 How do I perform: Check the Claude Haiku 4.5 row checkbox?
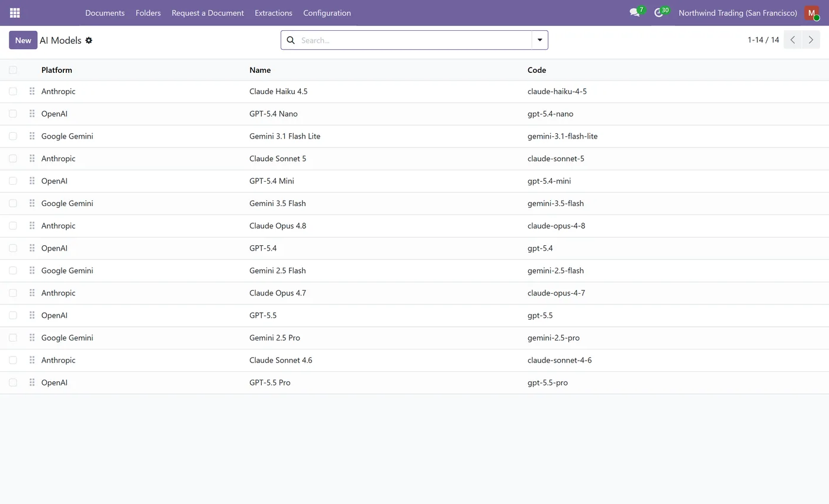pos(13,91)
